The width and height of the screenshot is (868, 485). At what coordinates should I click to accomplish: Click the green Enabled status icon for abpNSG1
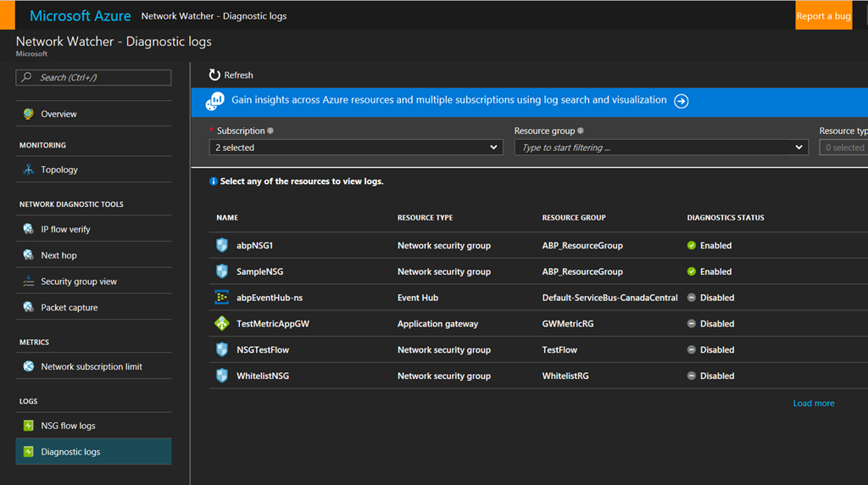coord(692,245)
